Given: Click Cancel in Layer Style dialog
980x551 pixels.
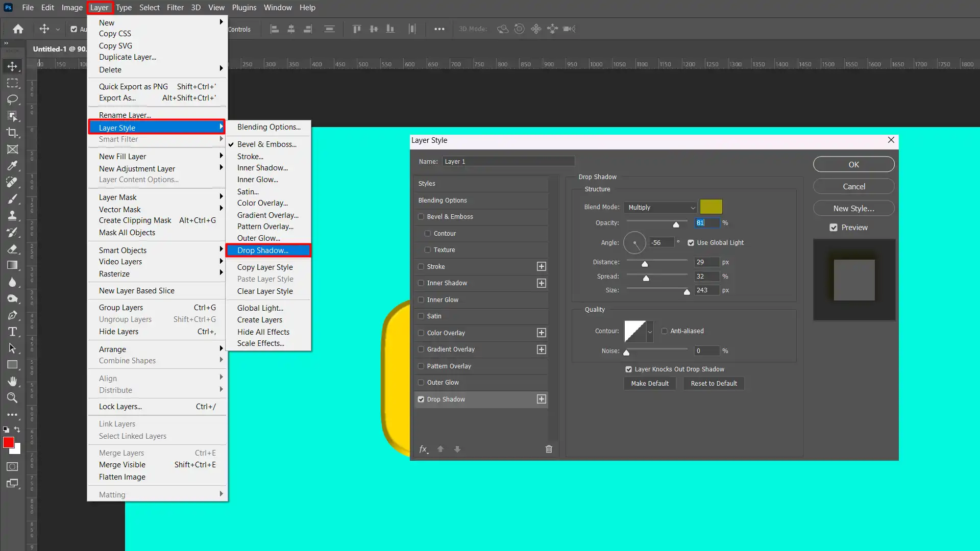Looking at the screenshot, I should click(853, 186).
